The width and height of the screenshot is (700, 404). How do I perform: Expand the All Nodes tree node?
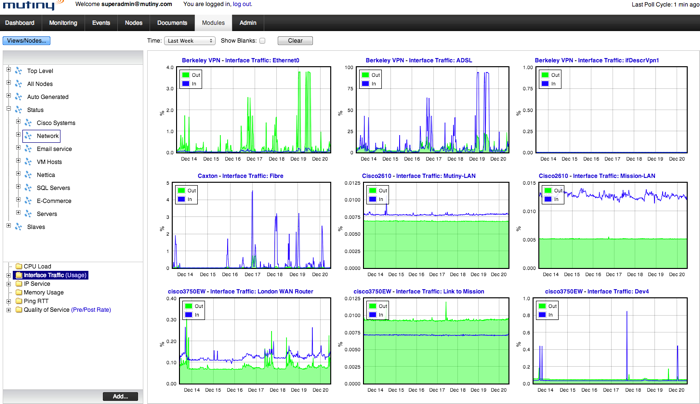coord(8,83)
